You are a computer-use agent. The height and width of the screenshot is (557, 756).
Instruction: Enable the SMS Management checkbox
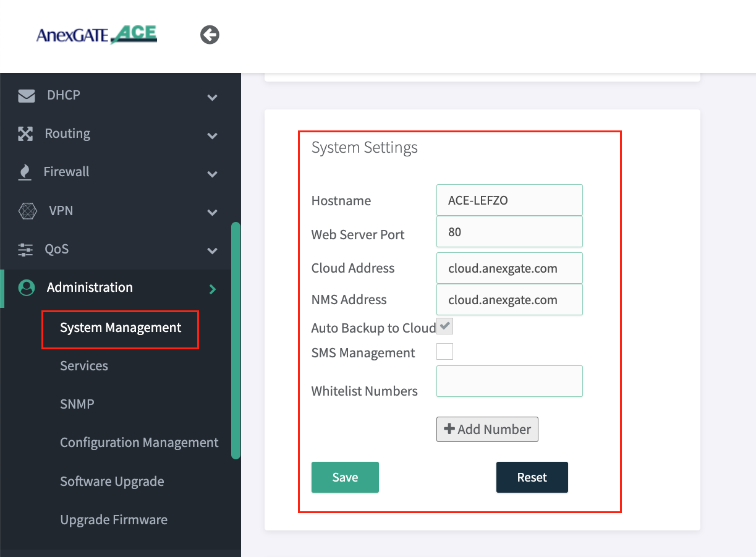tap(444, 352)
